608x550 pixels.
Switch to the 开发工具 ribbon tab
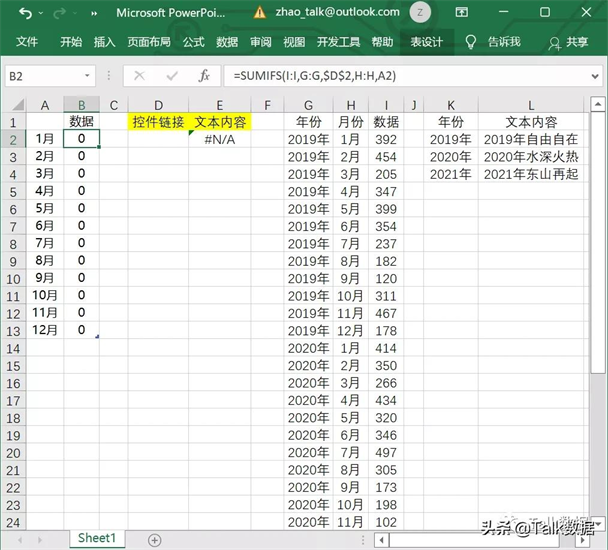click(x=338, y=42)
